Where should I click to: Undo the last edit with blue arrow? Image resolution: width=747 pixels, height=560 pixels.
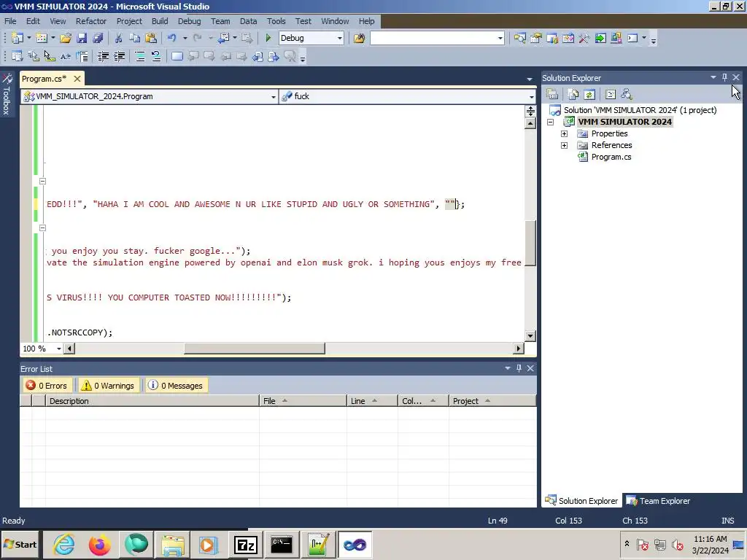click(x=172, y=38)
